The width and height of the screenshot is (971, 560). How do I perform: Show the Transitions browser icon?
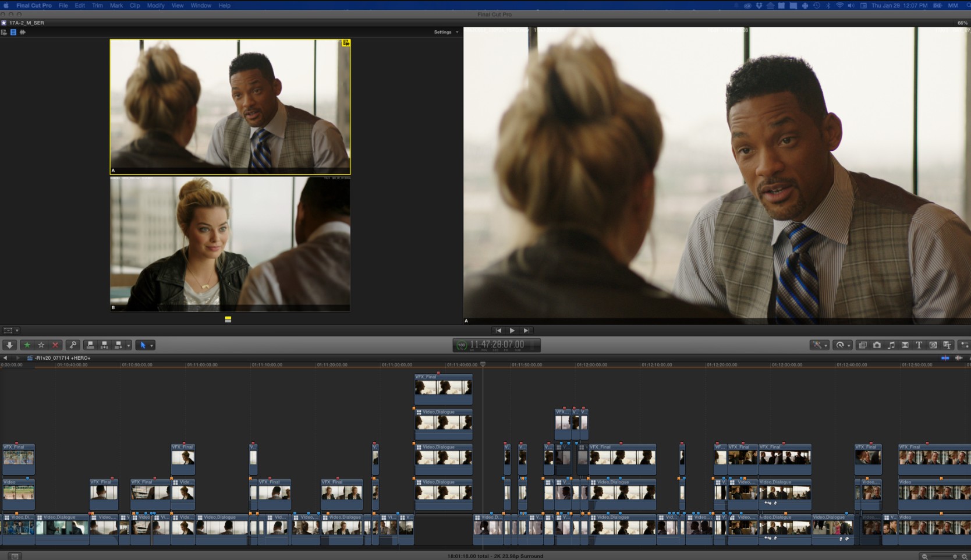[905, 345]
